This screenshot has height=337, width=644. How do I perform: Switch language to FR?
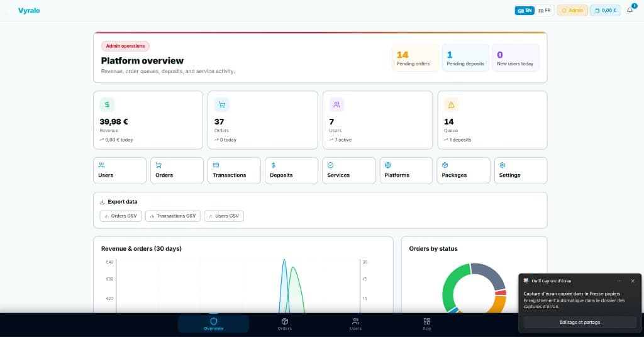point(545,11)
